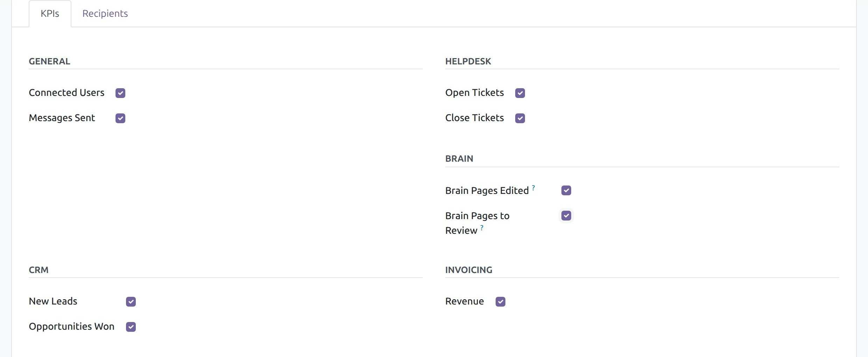The height and width of the screenshot is (357, 868).
Task: Show help tooltip for Brain Pages Edited
Action: [x=533, y=188]
